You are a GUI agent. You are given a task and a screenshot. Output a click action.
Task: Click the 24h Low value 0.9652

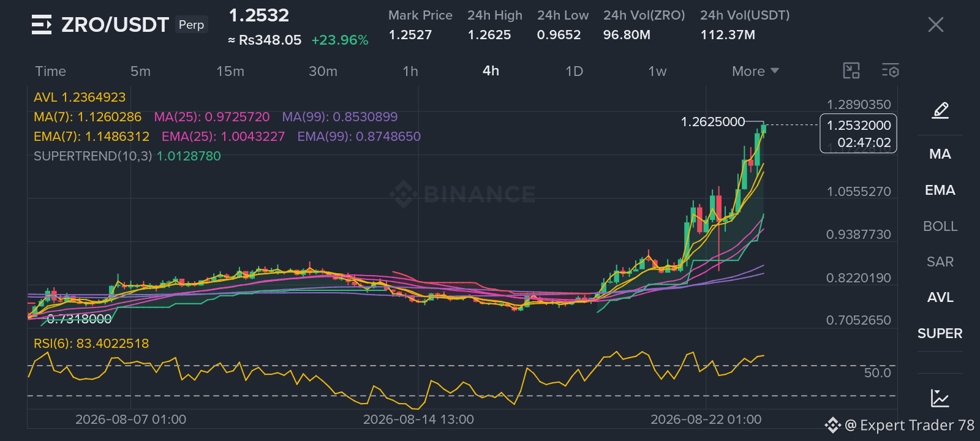[559, 35]
